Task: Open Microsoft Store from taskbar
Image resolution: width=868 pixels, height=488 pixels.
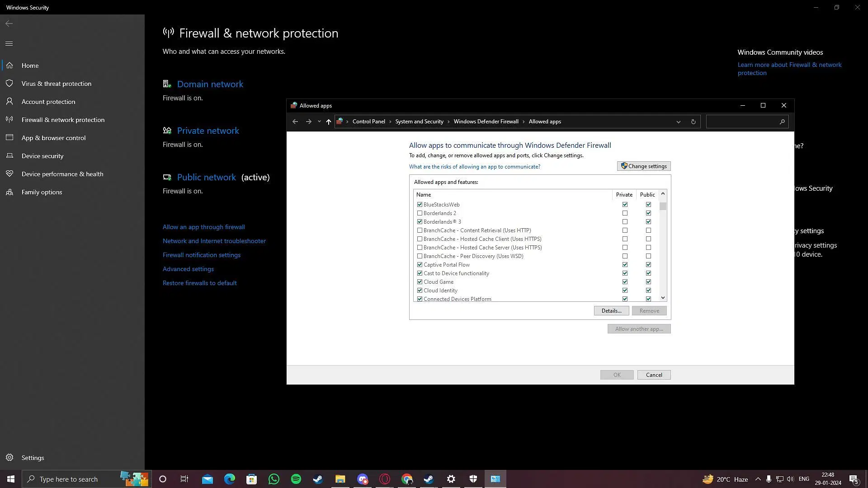Action: 252,479
